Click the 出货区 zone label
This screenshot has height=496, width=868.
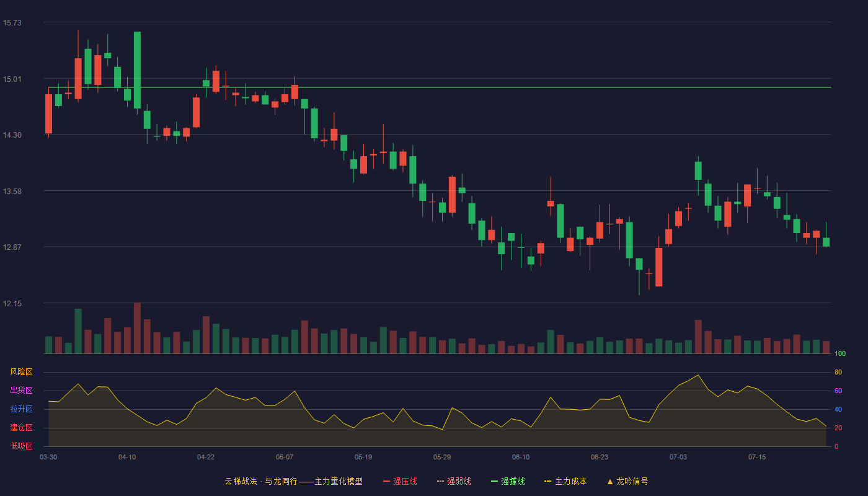[21, 391]
